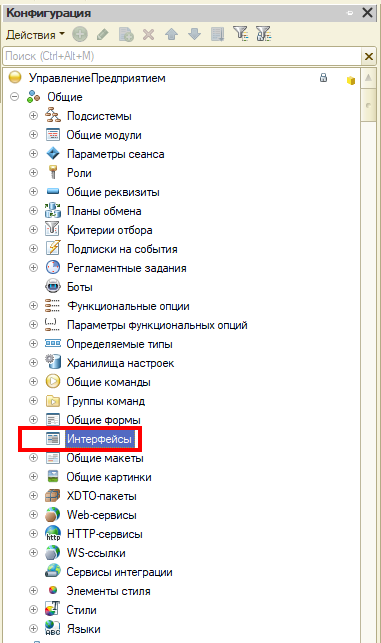Click the Боты robot icon

point(53,287)
